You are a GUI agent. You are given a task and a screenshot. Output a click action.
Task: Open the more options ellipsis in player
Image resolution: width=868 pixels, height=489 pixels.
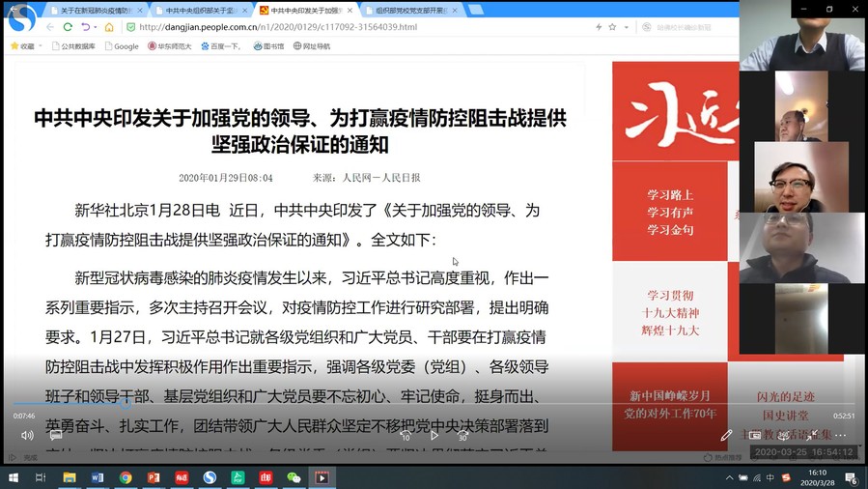[x=841, y=436]
